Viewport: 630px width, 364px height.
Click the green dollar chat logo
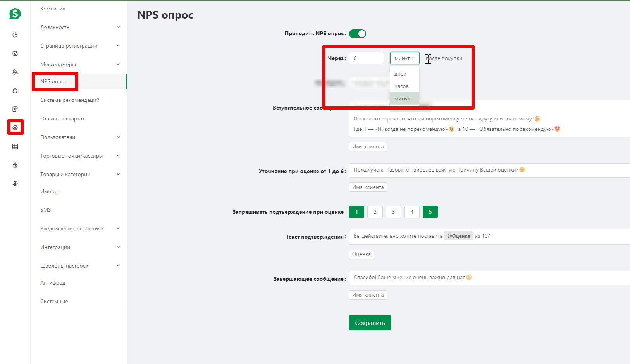15,14
